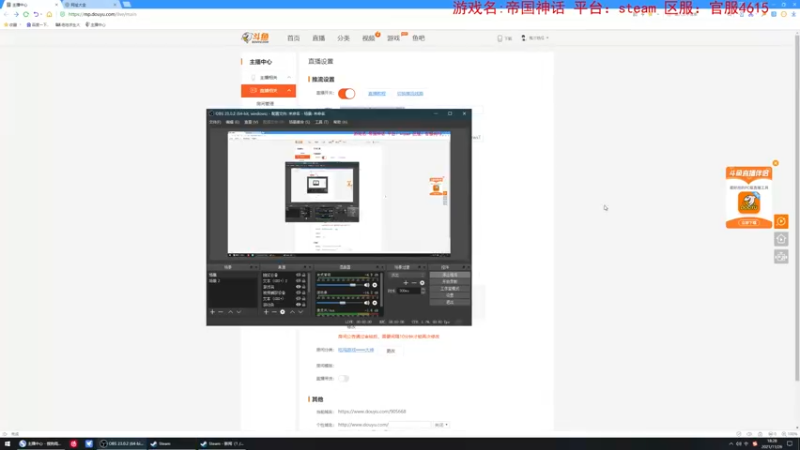Open source properties gear in Sources panel

[x=282, y=312]
